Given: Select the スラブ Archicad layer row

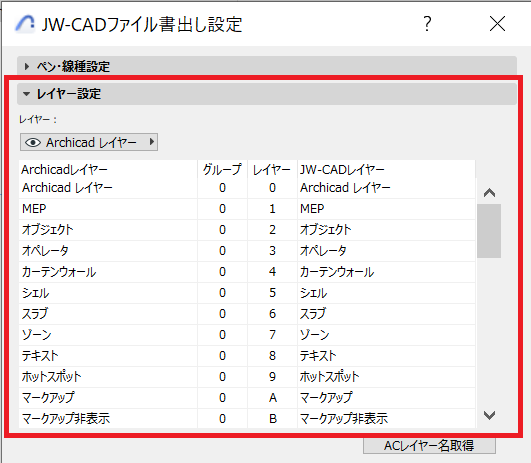Looking at the screenshot, I should click(108, 314).
